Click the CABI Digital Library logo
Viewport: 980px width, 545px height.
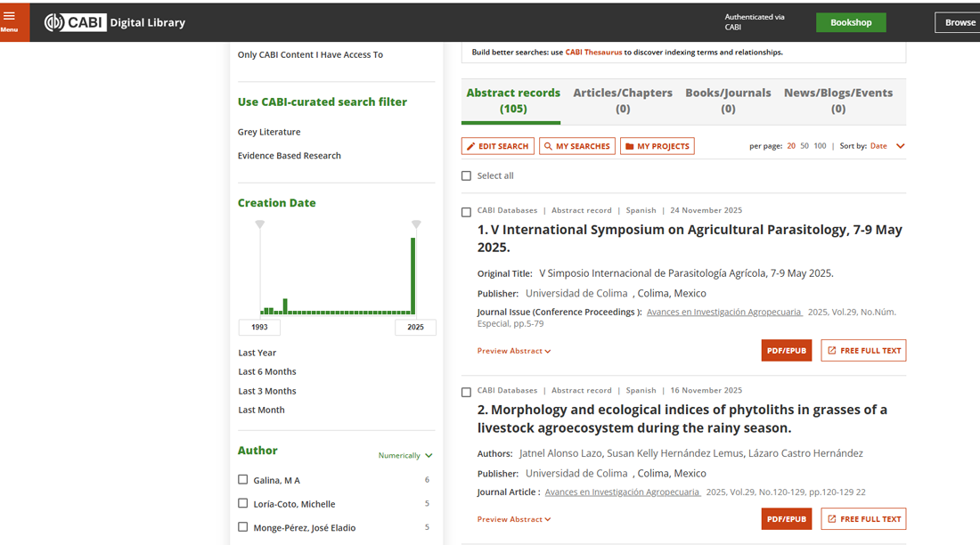point(115,22)
